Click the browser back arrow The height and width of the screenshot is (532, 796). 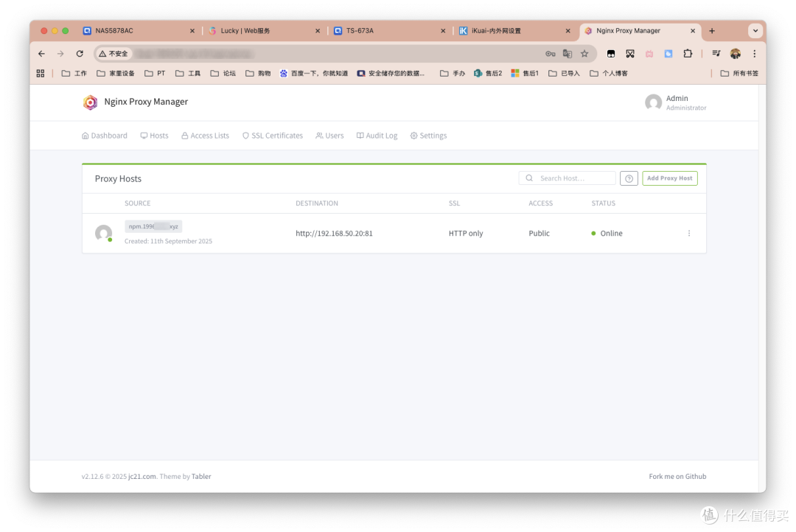click(x=41, y=54)
